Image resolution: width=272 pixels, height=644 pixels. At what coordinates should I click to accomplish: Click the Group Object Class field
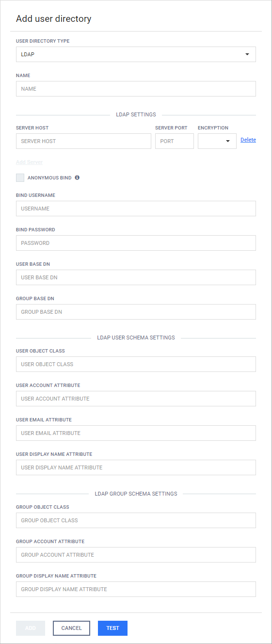tap(136, 520)
